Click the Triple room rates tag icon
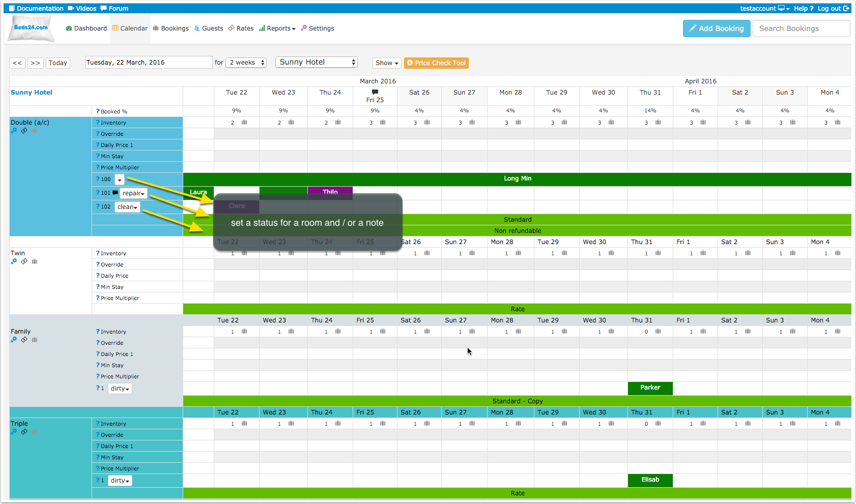This screenshot has height=504, width=856. [x=24, y=432]
